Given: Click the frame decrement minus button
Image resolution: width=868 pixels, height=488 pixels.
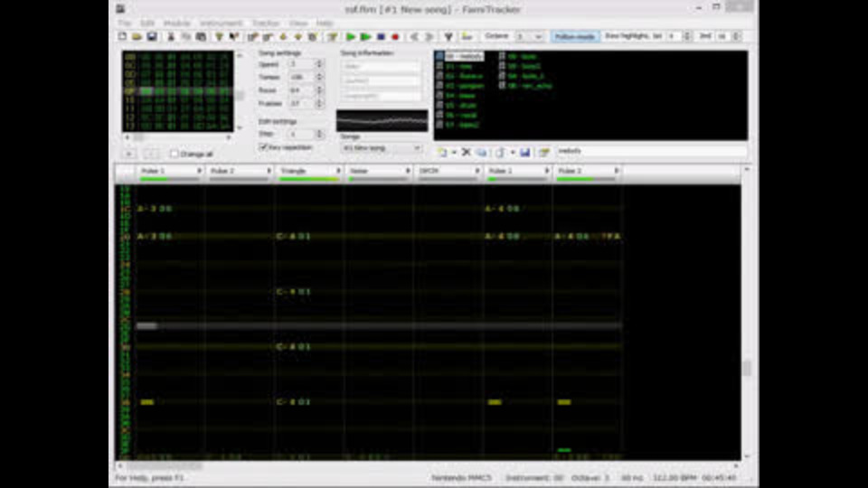Looking at the screenshot, I should point(151,154).
